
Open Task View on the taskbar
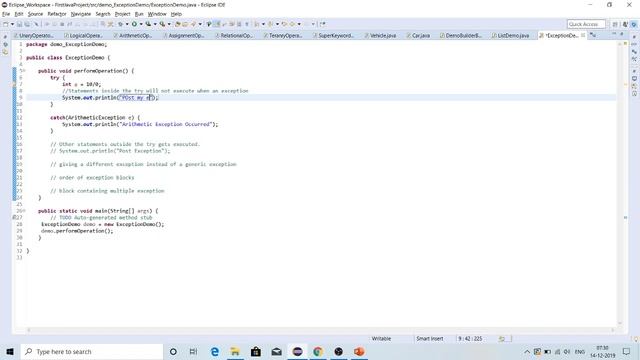point(193,351)
